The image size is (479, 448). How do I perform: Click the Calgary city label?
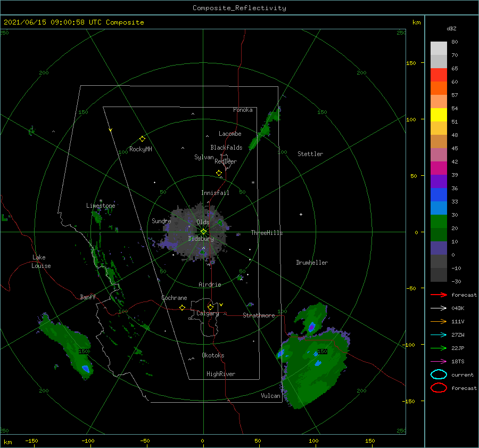208,313
